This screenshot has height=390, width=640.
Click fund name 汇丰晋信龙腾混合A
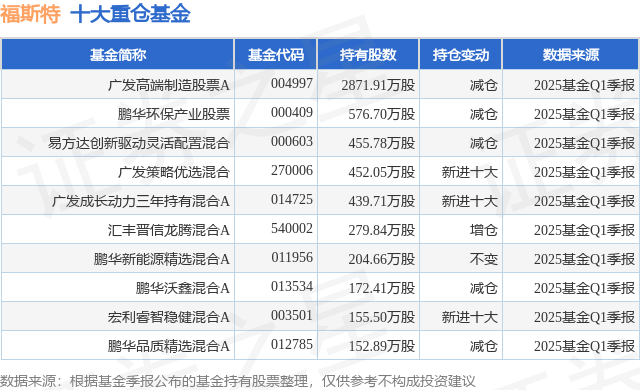[x=169, y=230]
